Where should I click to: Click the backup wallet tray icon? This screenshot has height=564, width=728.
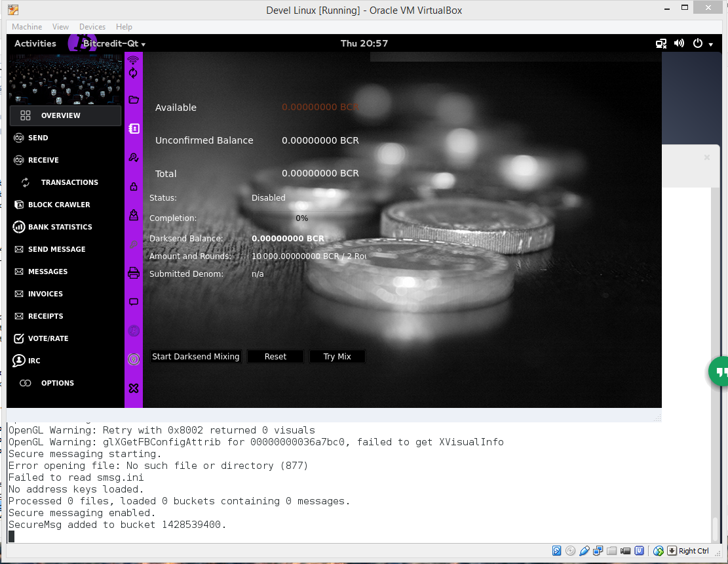(x=134, y=215)
